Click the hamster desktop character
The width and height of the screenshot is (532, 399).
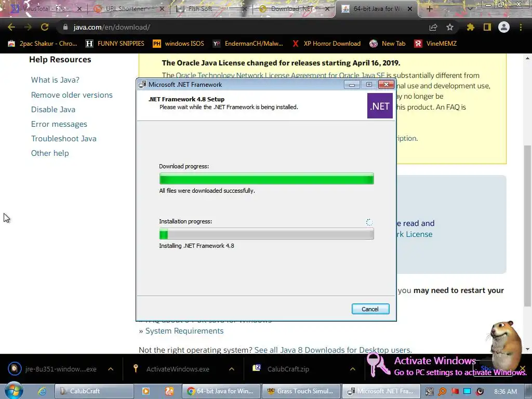[506, 344]
